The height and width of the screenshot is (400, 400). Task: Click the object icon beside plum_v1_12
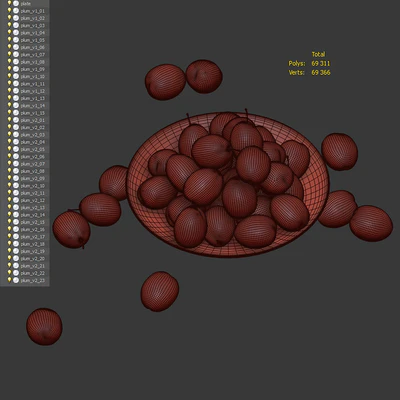16,91
